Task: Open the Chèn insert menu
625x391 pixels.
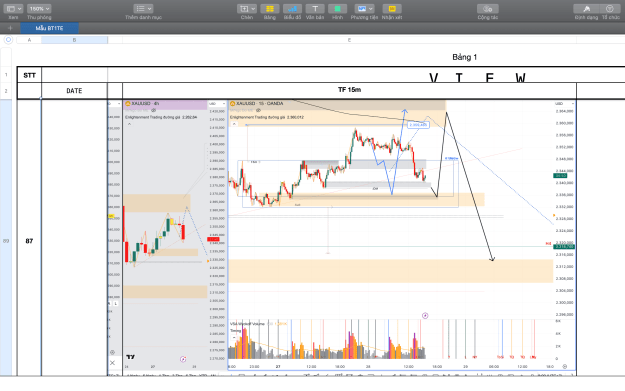Action: click(x=247, y=9)
